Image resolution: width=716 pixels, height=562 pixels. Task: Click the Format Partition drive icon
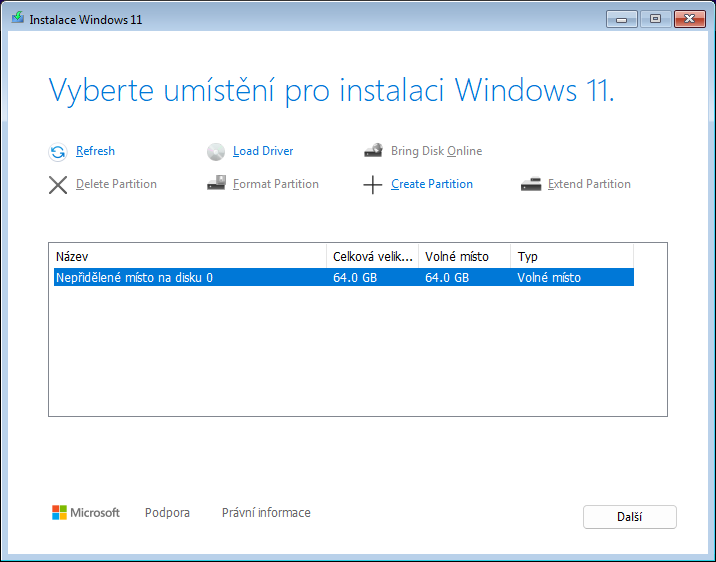pos(216,183)
